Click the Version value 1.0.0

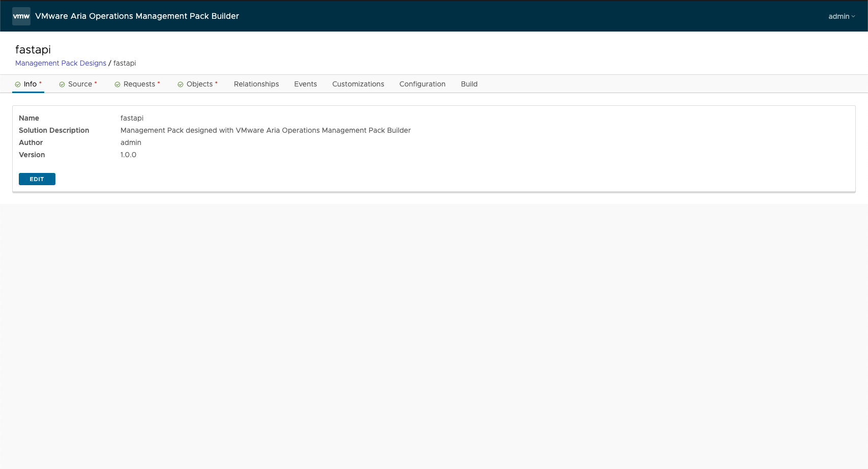click(x=128, y=155)
